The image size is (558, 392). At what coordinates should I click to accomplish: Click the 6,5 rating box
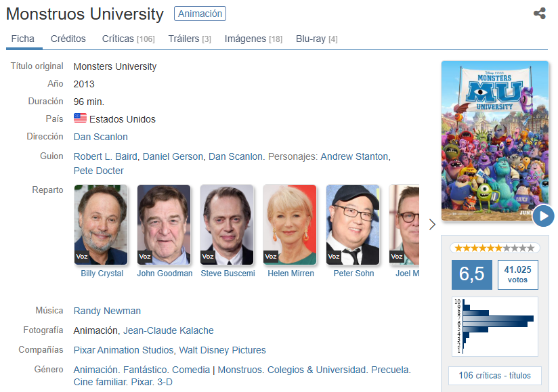point(472,275)
